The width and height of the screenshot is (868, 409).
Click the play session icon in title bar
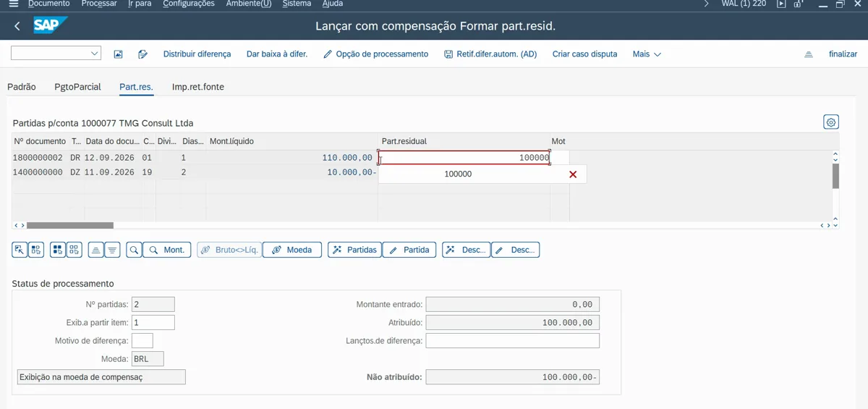pyautogui.click(x=781, y=4)
